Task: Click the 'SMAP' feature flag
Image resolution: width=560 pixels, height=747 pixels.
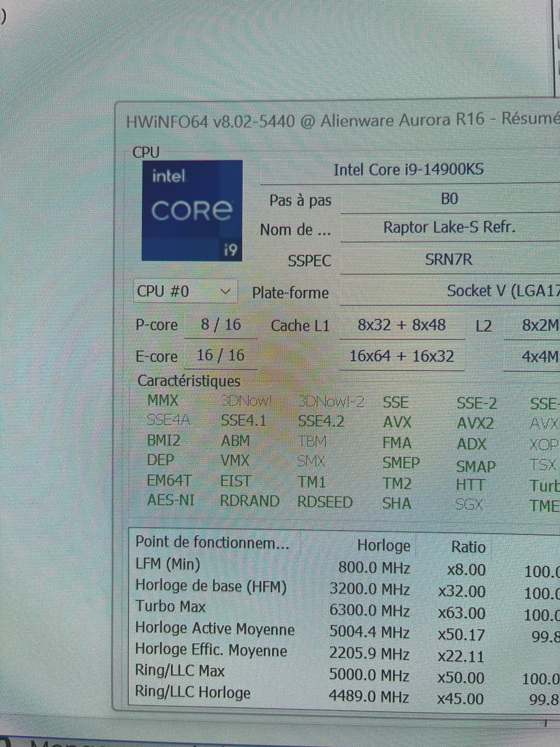Action: pyautogui.click(x=476, y=467)
